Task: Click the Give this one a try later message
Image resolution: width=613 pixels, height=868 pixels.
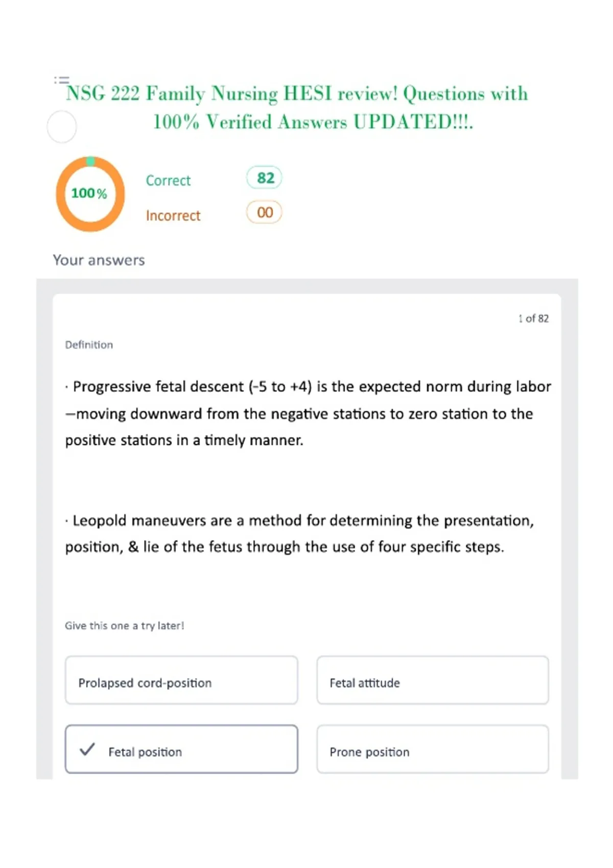Action: [124, 626]
